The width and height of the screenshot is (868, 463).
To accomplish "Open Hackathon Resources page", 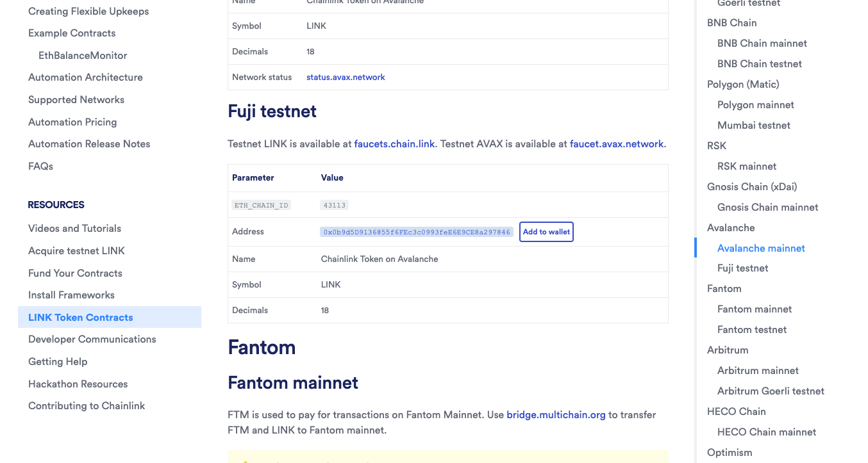I will (78, 384).
